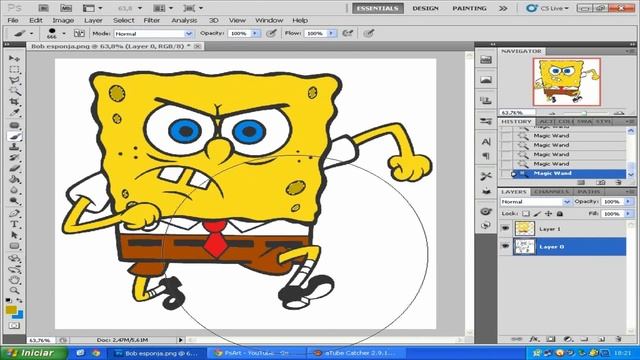Toggle Lock position
This screenshot has height=360, width=640.
click(548, 213)
